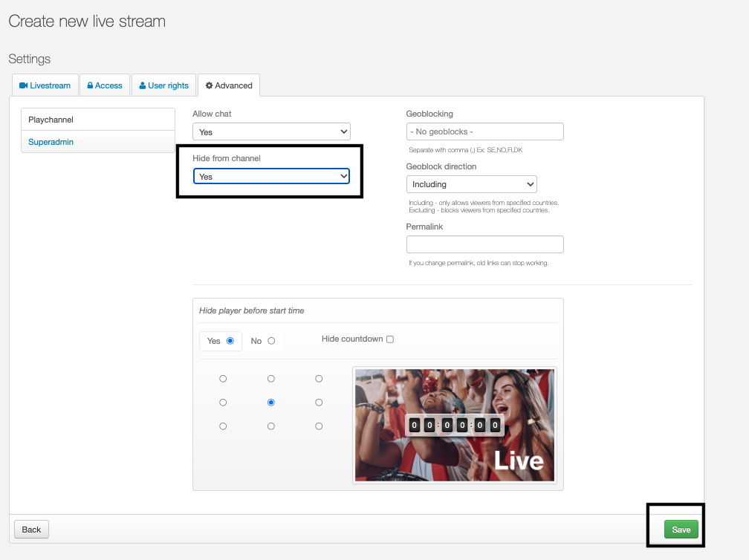The height and width of the screenshot is (560, 749).
Task: Click the Geoblocking input field
Action: [484, 131]
